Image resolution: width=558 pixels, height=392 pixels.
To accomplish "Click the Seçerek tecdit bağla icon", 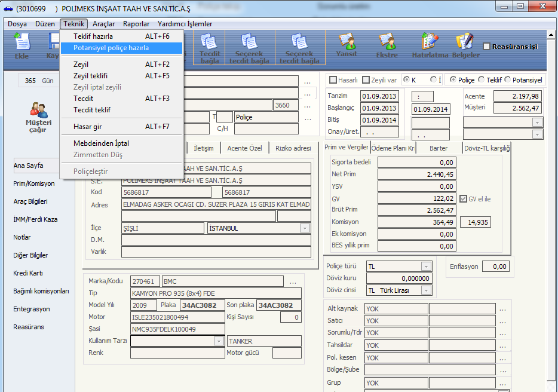I will [249, 46].
